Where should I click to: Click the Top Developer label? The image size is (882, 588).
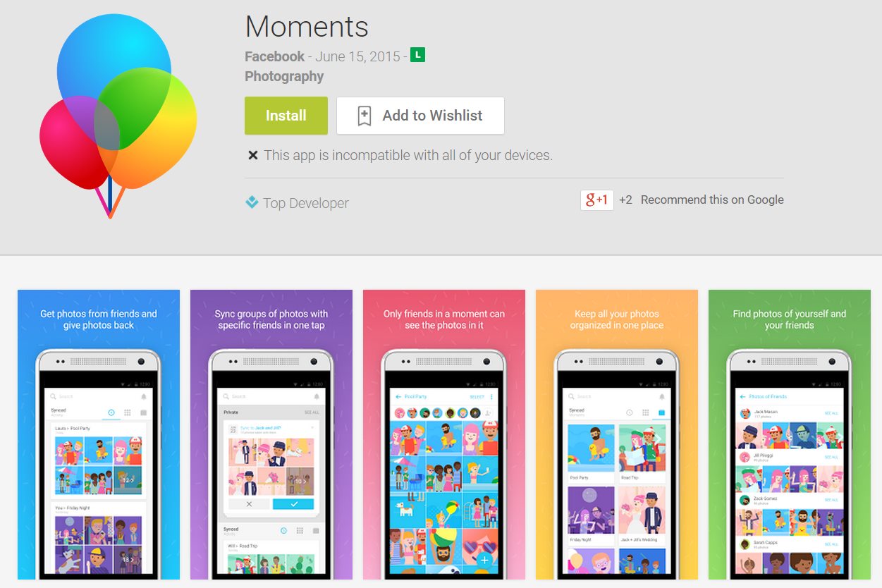(306, 203)
